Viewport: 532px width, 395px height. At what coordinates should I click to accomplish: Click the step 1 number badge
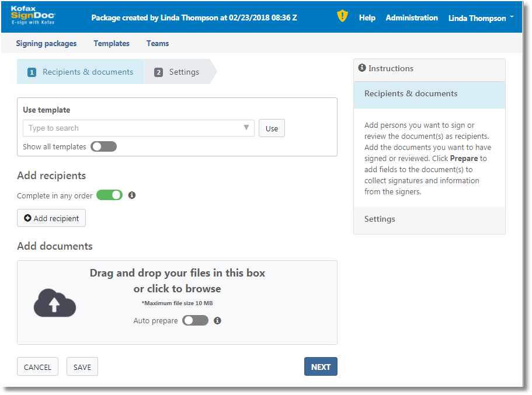[32, 72]
